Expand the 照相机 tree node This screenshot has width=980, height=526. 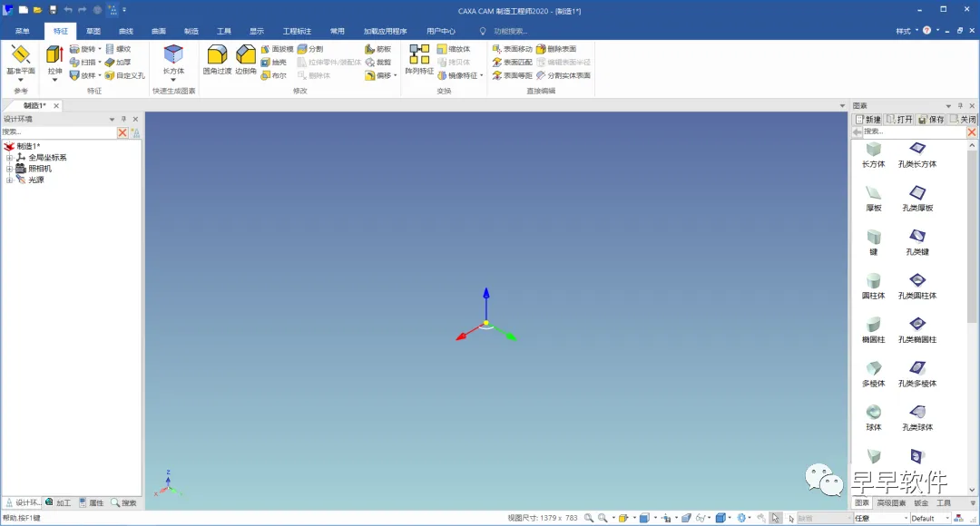9,169
